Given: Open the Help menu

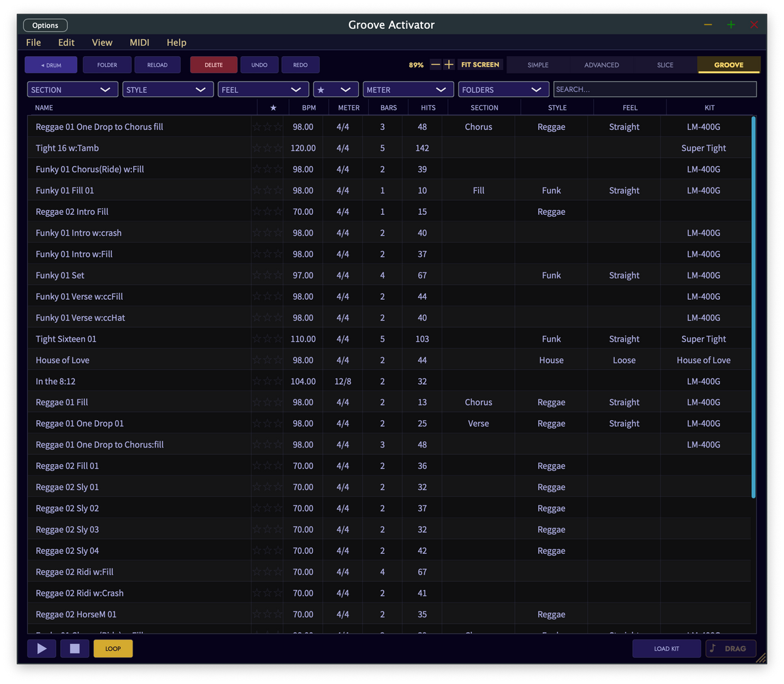Looking at the screenshot, I should [x=176, y=42].
